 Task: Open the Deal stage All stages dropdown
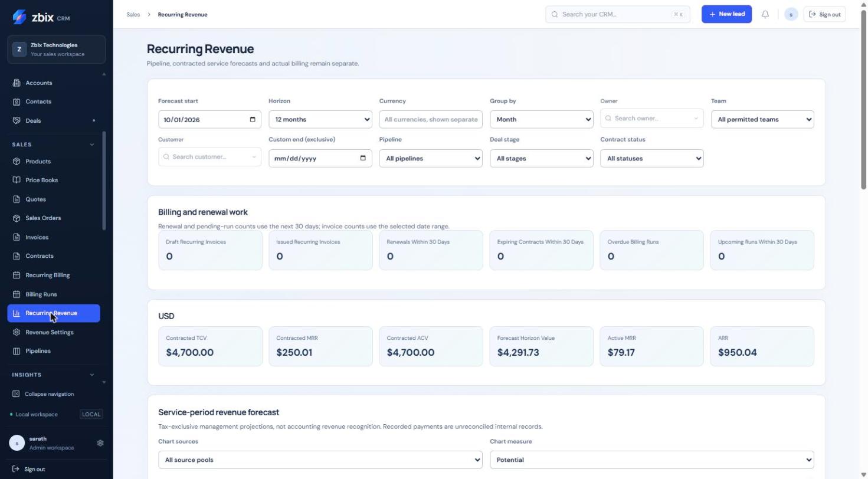tap(541, 158)
